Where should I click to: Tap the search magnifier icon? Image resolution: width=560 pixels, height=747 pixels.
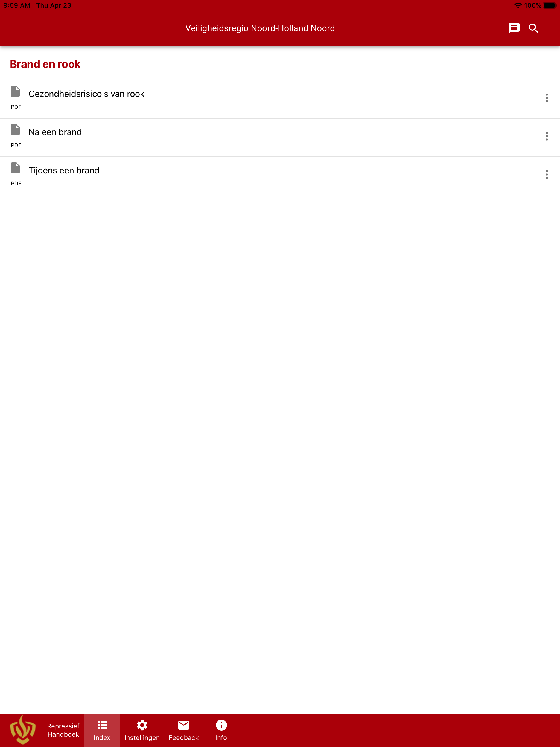point(533,28)
